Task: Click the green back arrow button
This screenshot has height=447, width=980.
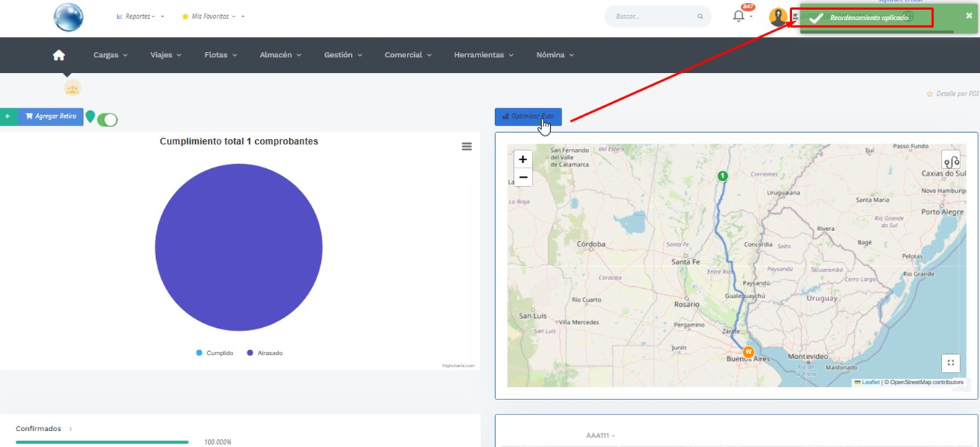Action: (8, 116)
